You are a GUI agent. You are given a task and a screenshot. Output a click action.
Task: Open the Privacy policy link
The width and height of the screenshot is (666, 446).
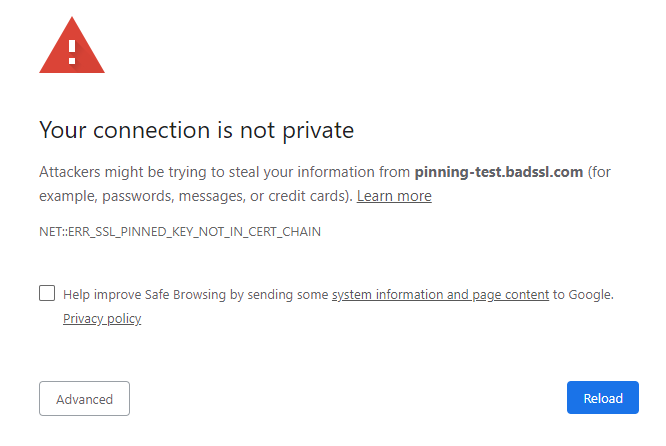[102, 319]
